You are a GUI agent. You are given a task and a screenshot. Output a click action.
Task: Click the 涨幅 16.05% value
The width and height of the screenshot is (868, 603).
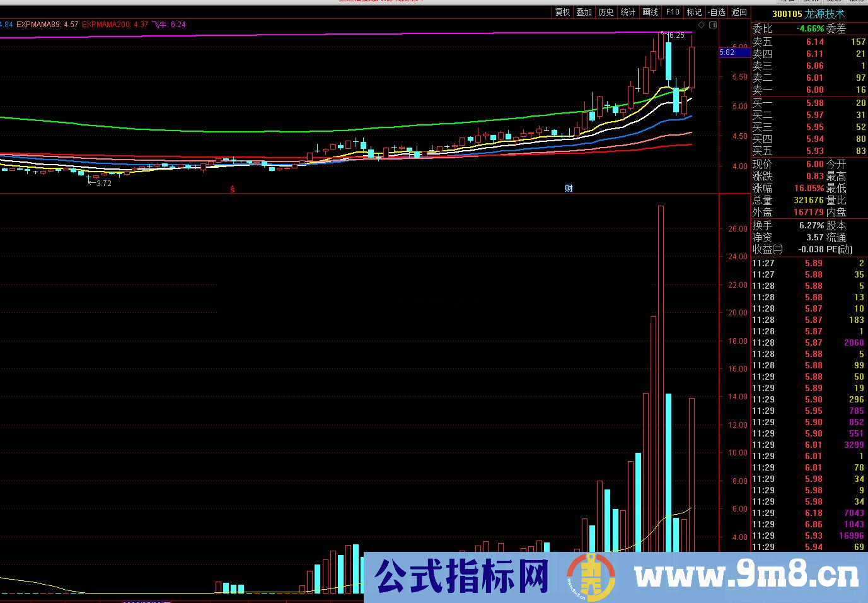809,188
